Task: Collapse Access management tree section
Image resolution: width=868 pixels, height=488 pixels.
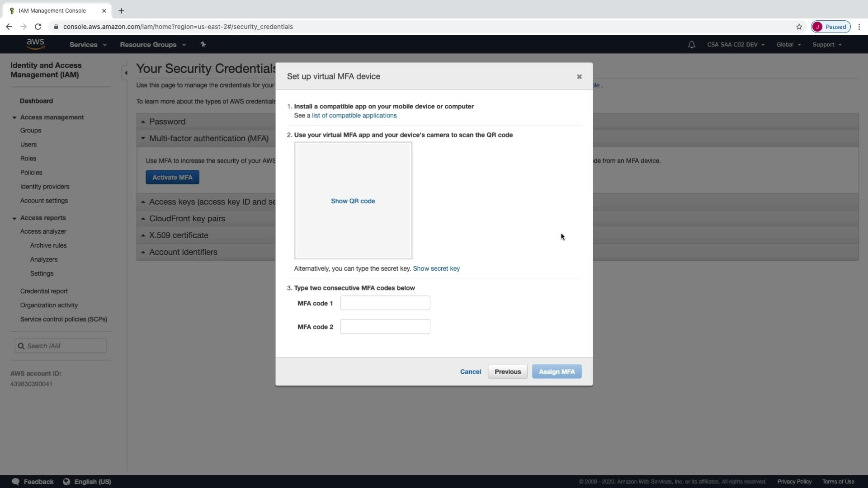Action: [x=14, y=117]
